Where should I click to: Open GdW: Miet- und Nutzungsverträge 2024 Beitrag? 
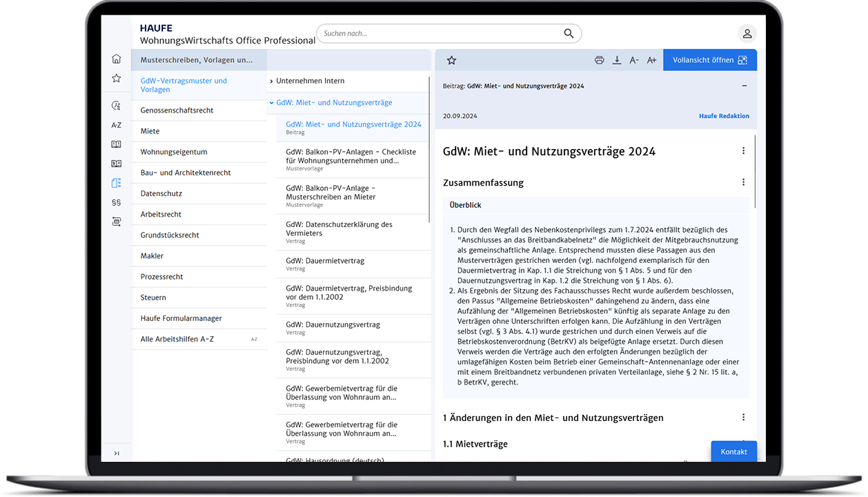point(353,127)
